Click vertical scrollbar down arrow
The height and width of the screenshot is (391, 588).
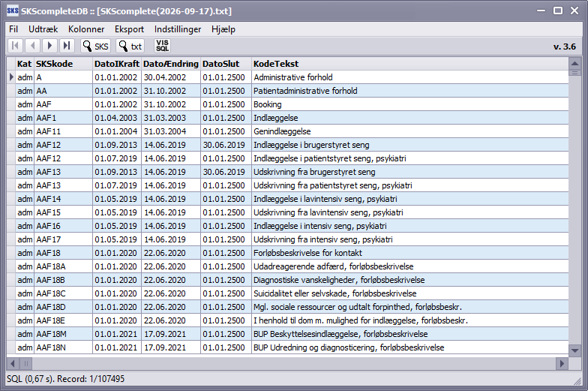point(574,350)
